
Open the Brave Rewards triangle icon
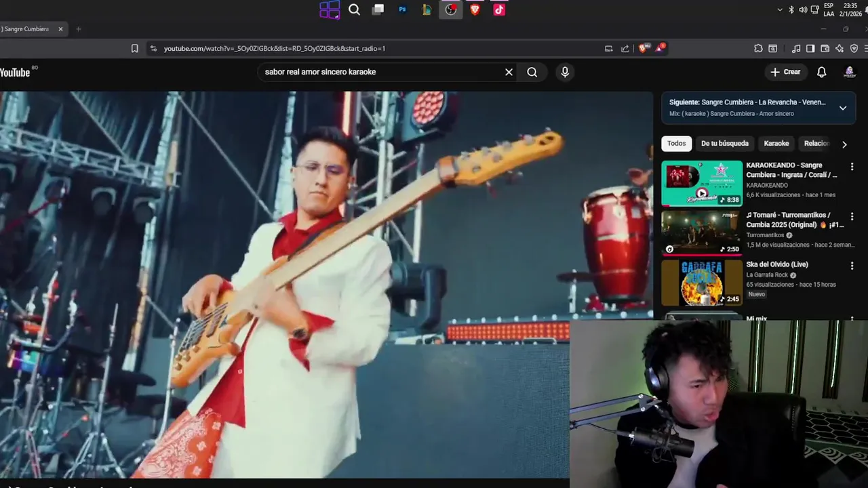[x=660, y=48]
